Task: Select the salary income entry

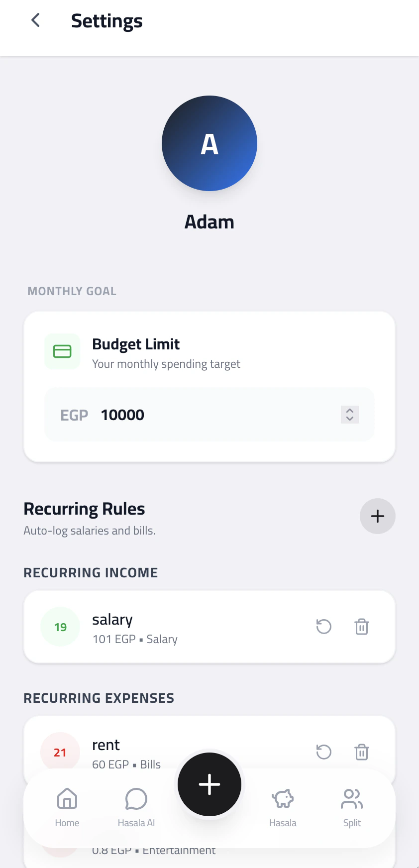Action: pyautogui.click(x=209, y=627)
